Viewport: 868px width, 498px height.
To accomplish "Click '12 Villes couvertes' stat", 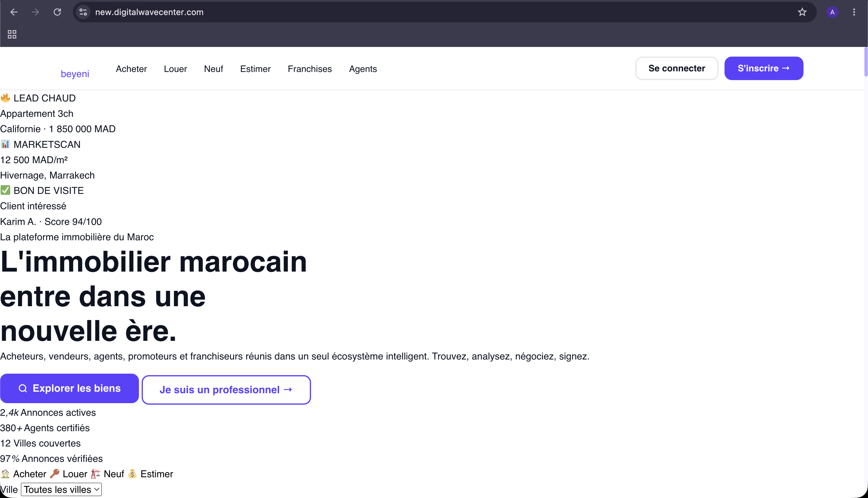I will 40,443.
